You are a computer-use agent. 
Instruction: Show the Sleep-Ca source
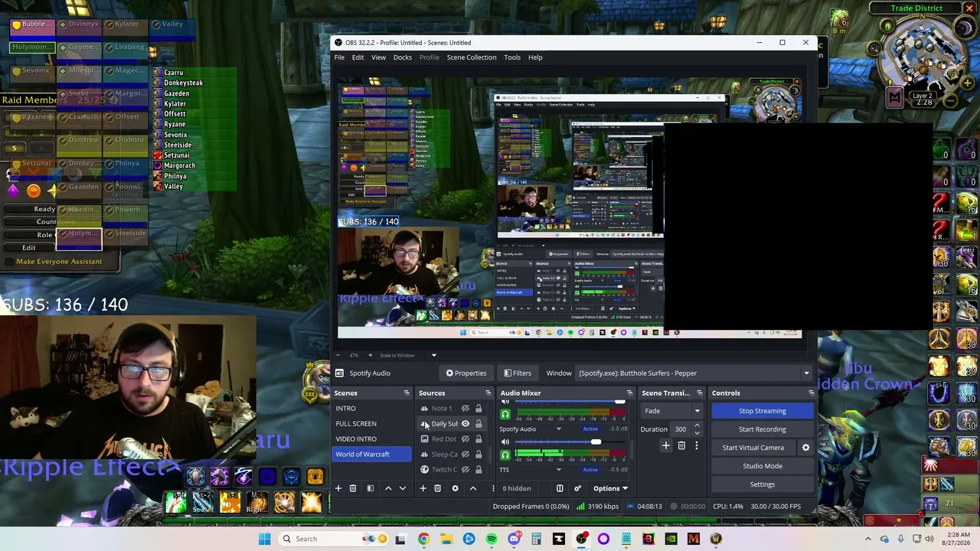pos(465,455)
